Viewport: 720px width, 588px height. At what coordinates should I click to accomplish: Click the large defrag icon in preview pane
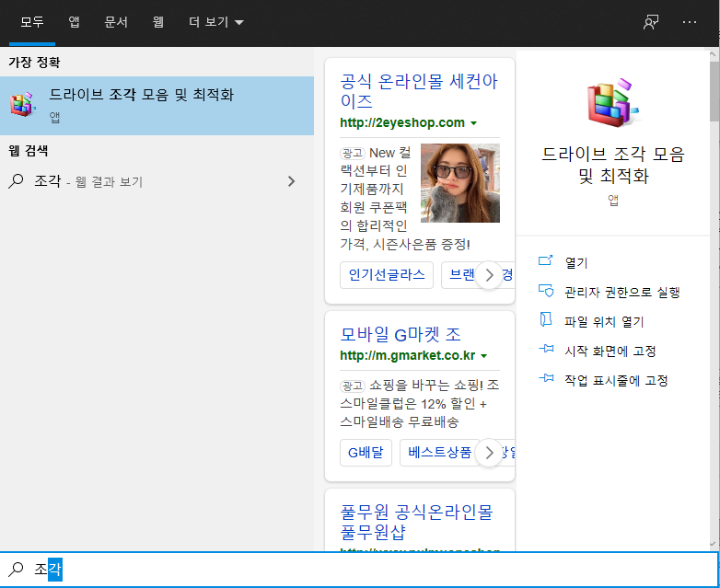coord(612,102)
